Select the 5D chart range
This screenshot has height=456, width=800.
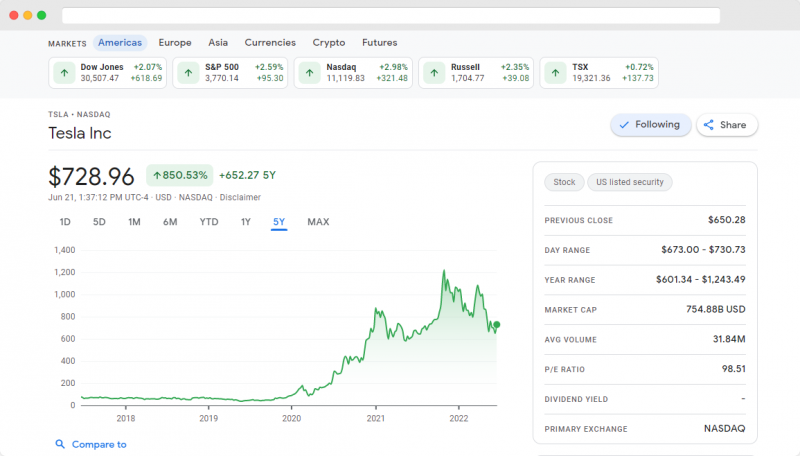click(x=99, y=222)
